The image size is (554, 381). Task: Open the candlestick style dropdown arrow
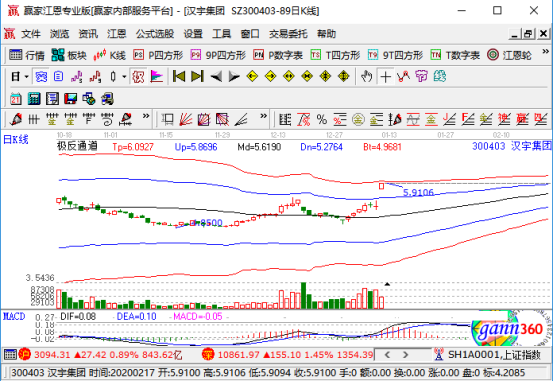tap(124, 76)
